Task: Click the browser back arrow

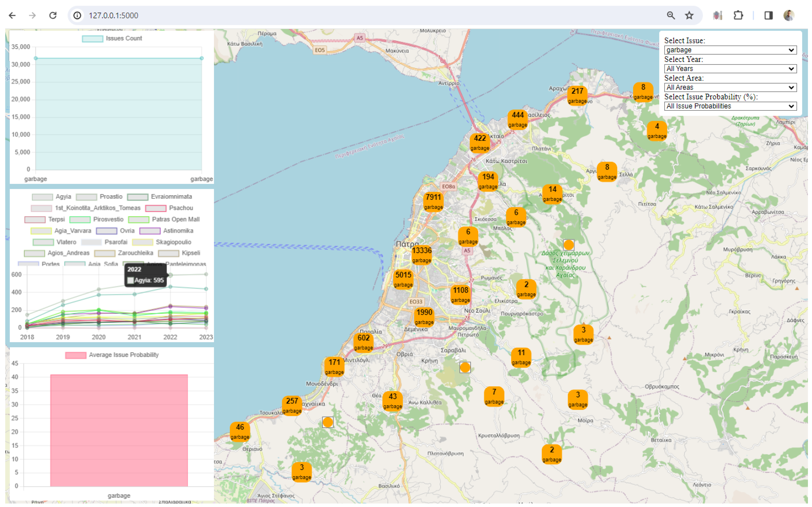Action: [x=12, y=15]
